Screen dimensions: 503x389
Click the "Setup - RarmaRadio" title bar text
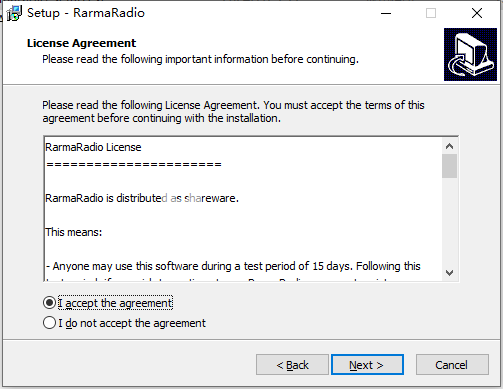pyautogui.click(x=86, y=13)
